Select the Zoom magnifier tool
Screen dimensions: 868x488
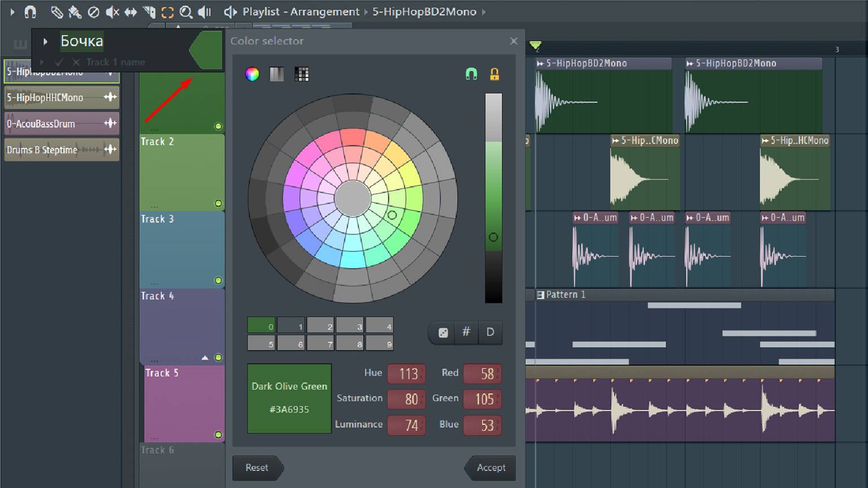click(185, 11)
